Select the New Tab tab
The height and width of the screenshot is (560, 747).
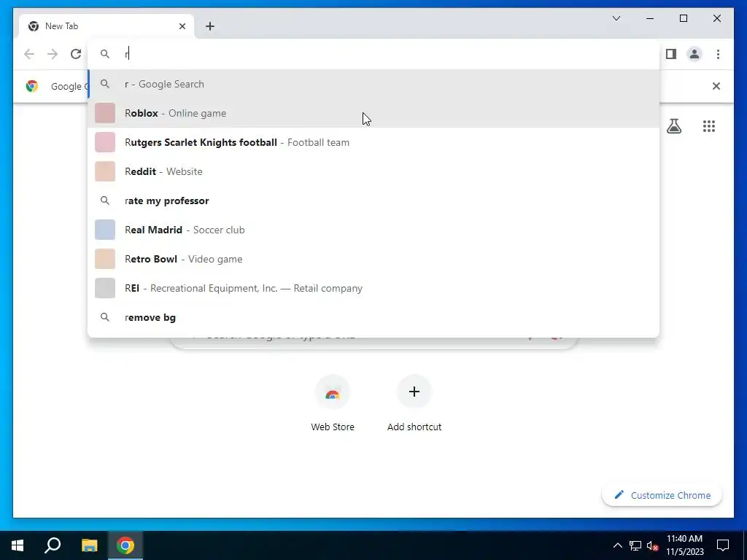click(x=107, y=26)
